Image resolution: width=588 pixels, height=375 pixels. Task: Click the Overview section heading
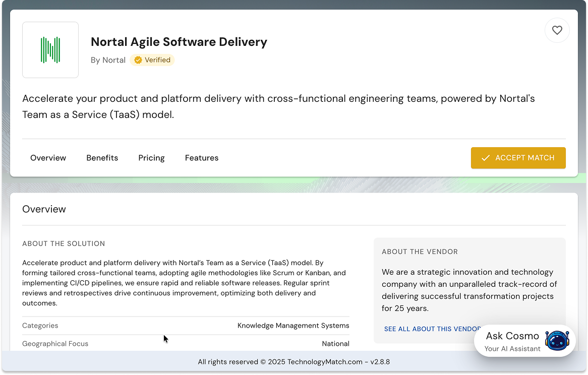click(44, 209)
